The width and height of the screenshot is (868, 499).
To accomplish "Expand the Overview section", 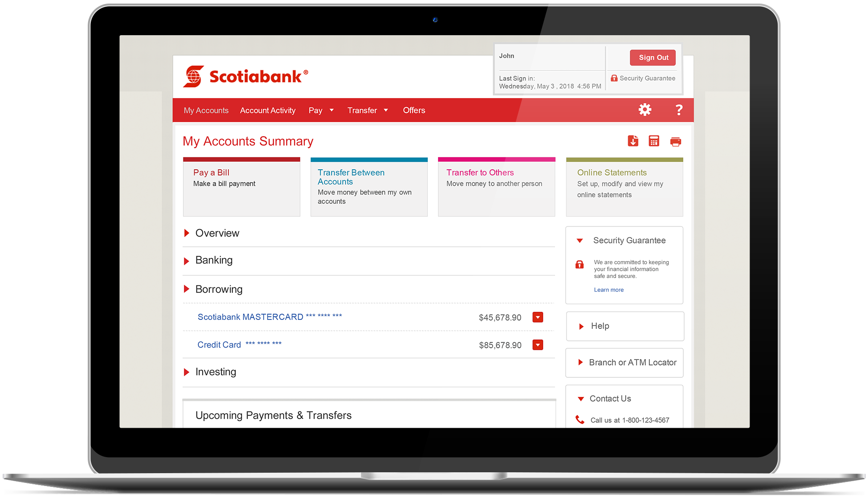I will [x=188, y=233].
